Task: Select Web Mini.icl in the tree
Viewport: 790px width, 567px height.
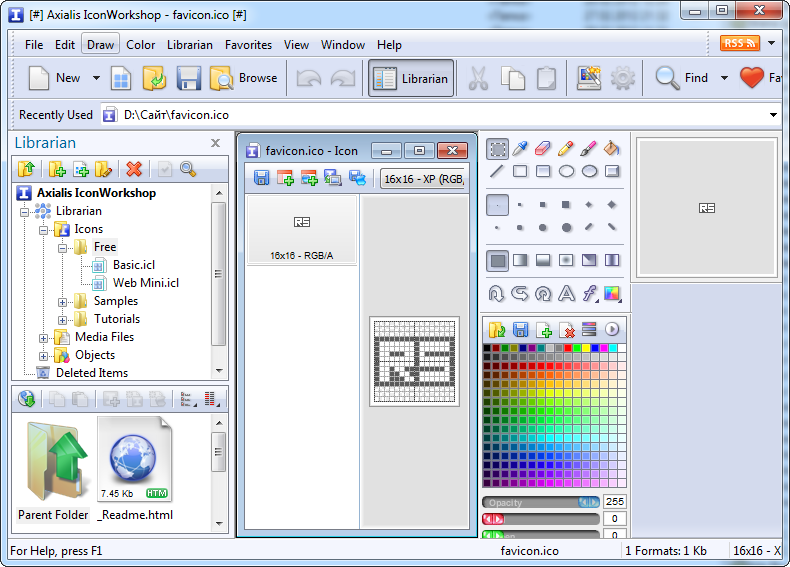Action: click(x=146, y=283)
